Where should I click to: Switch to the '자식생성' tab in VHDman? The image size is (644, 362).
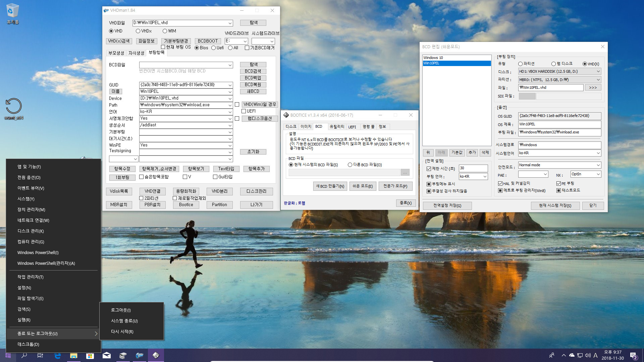coord(136,53)
